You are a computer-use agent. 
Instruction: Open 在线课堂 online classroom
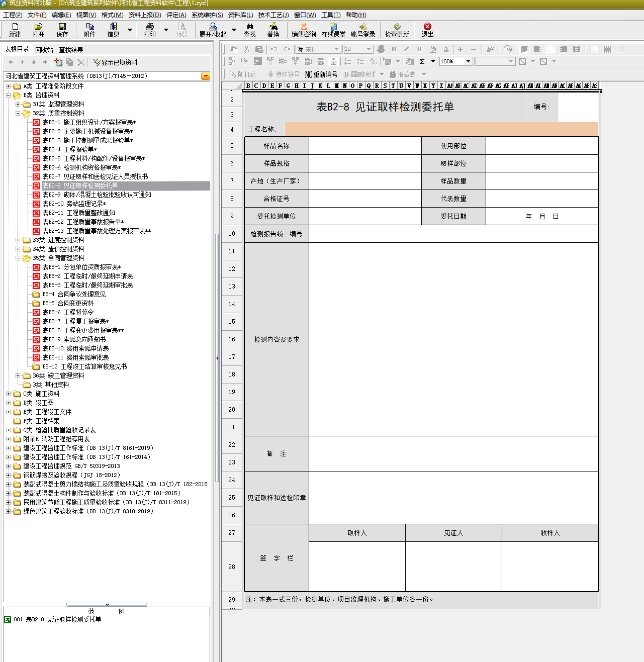333,30
